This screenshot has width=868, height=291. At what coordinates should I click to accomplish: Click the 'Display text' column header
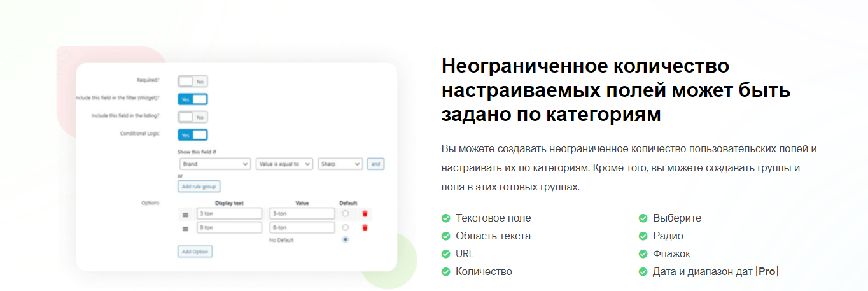point(229,203)
